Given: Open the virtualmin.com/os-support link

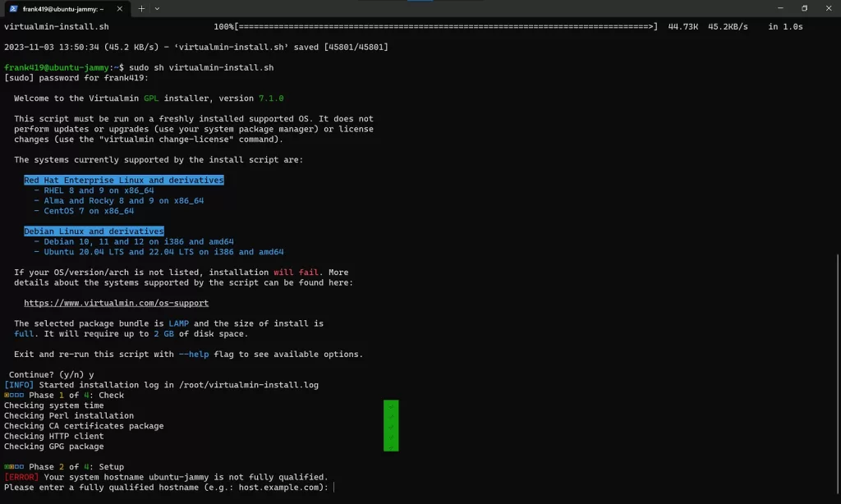Looking at the screenshot, I should point(116,303).
